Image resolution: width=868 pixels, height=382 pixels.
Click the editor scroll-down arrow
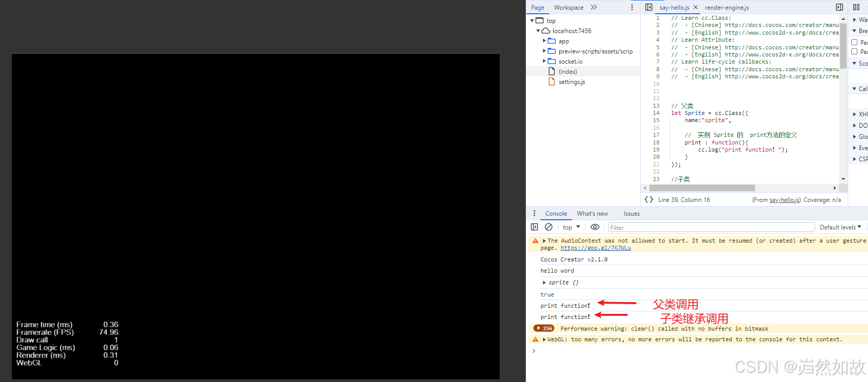[x=843, y=179]
